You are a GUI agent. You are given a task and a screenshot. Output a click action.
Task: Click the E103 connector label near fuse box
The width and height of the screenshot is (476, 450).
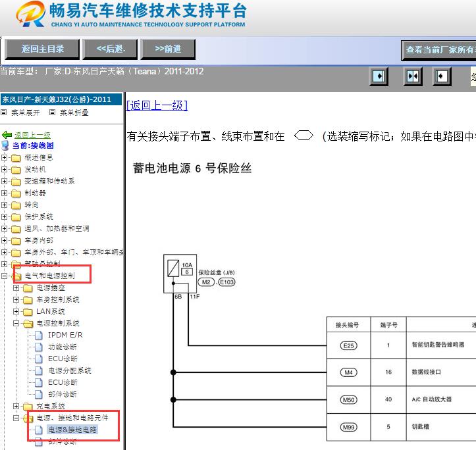pyautogui.click(x=226, y=282)
